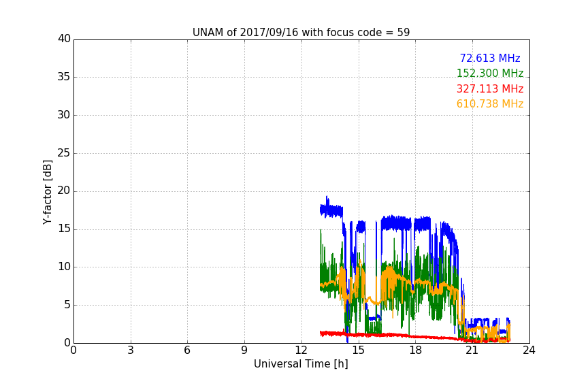Click the plot title 'UNAM of 2017/09/16 with focus code = 59'
This screenshot has height=392, width=588.
point(301,33)
